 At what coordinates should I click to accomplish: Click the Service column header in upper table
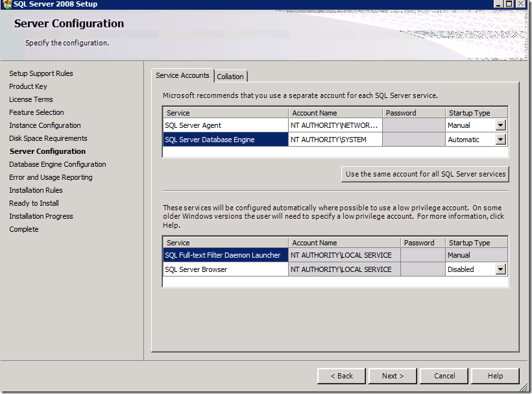(226, 113)
